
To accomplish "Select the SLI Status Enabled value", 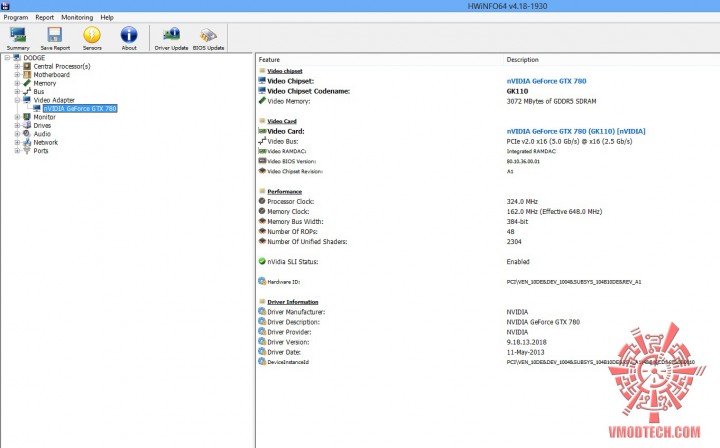I will coord(518,262).
